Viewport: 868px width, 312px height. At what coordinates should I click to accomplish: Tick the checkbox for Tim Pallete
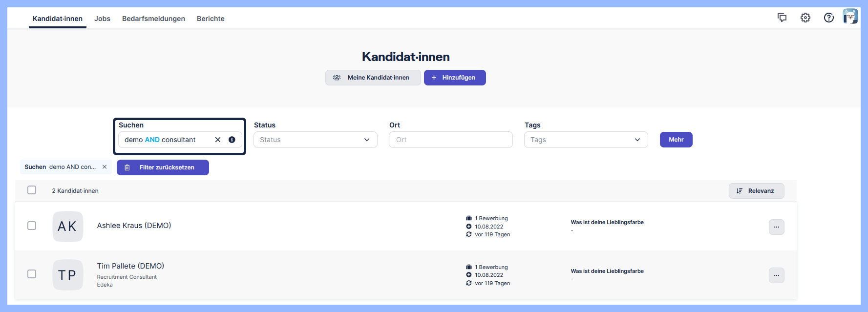tap(32, 274)
